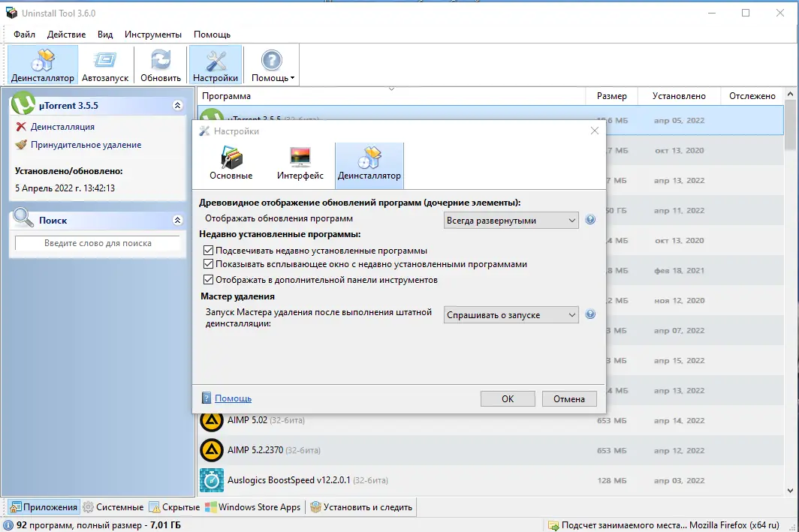Select the AIMP 5.02 row
Viewport: 799px width, 532px height.
coord(490,420)
